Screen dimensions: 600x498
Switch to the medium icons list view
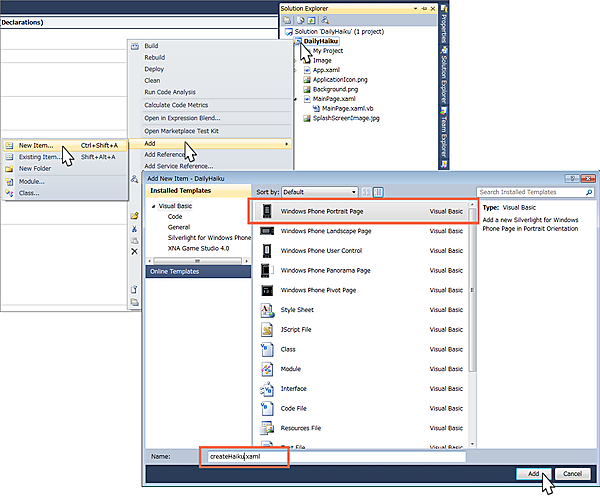377,191
